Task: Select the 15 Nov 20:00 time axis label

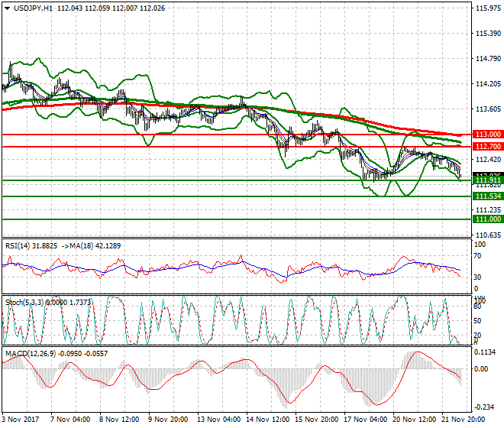Action: [316, 420]
